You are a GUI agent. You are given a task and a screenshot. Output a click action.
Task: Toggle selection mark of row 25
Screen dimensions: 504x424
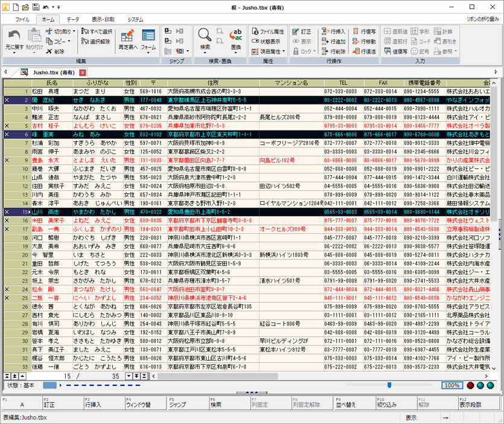(x=7, y=298)
